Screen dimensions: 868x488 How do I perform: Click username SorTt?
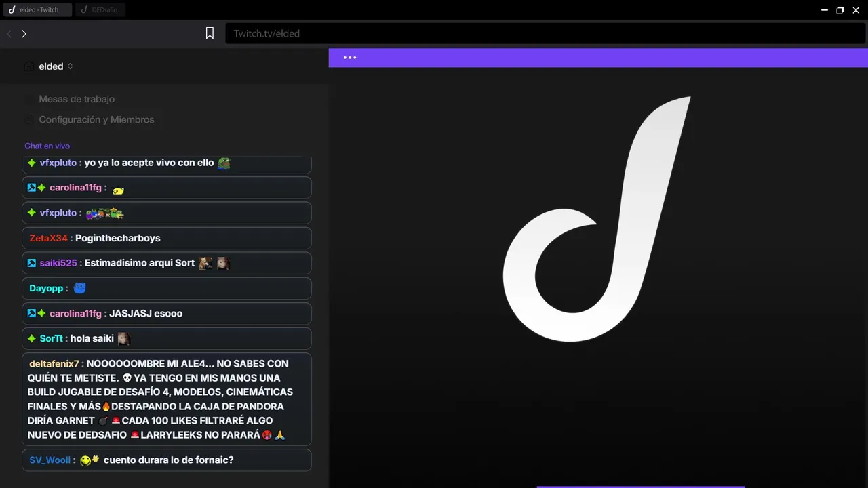pos(51,338)
